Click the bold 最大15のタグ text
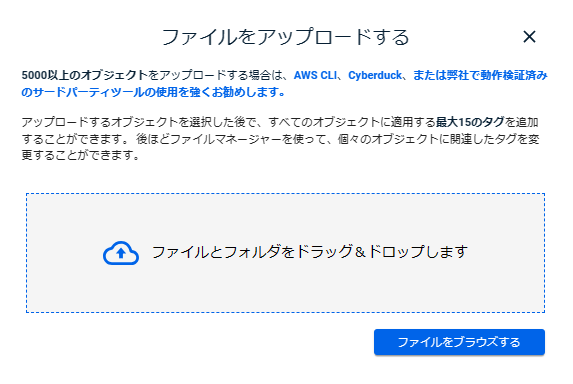This screenshot has height=384, width=573. (x=470, y=122)
